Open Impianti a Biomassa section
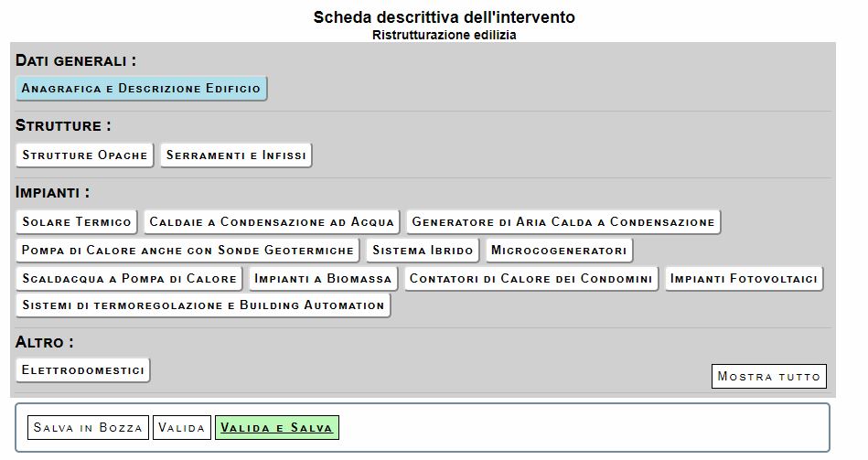Screen dimensions: 868x460 323,278
